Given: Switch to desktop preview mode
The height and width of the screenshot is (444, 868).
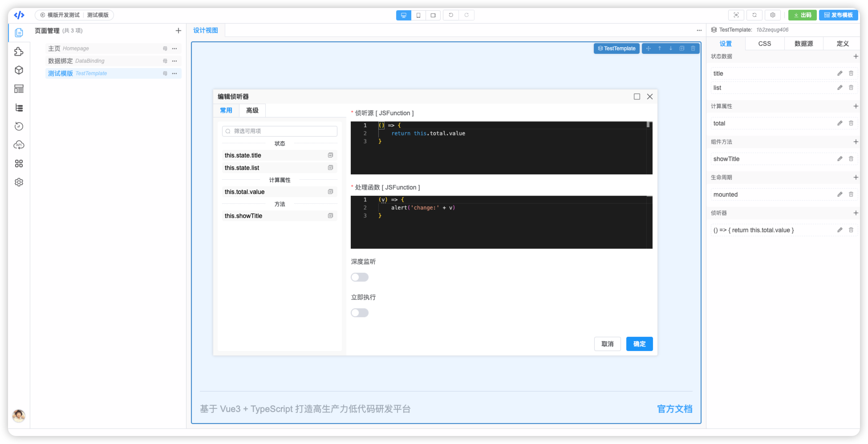Looking at the screenshot, I should (x=404, y=15).
